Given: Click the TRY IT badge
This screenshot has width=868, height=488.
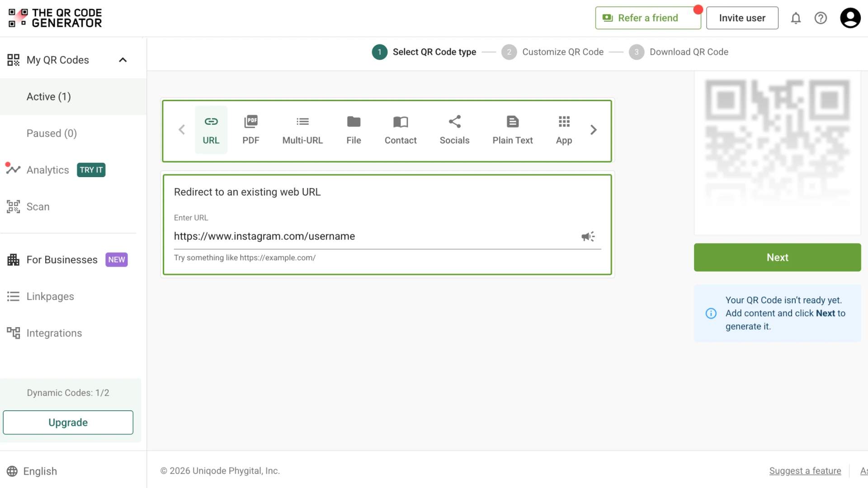Looking at the screenshot, I should (91, 170).
